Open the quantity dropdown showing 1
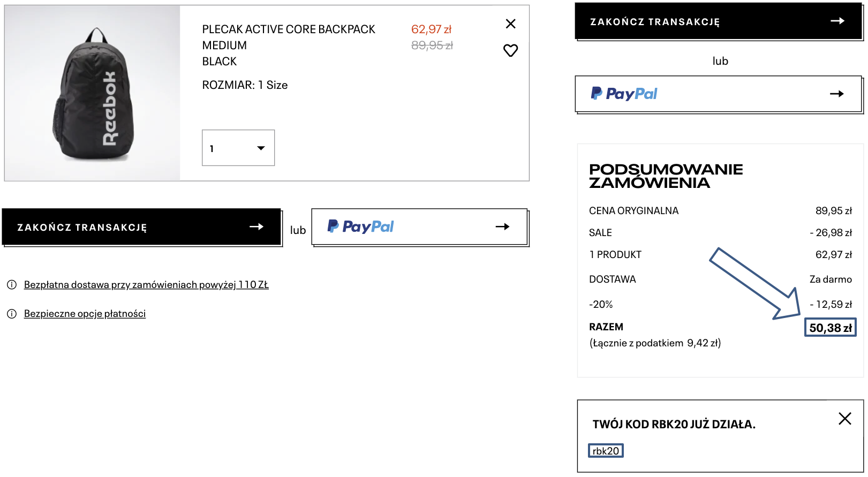Screen dimensions: 868x477 click(x=238, y=148)
